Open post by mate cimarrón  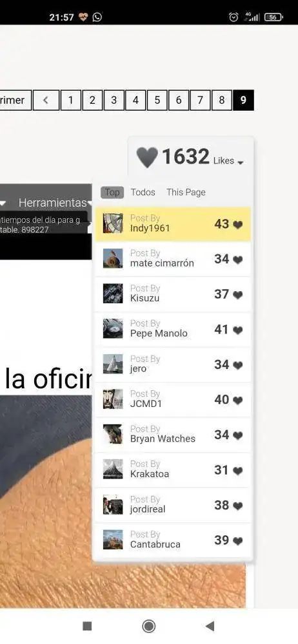(172, 259)
